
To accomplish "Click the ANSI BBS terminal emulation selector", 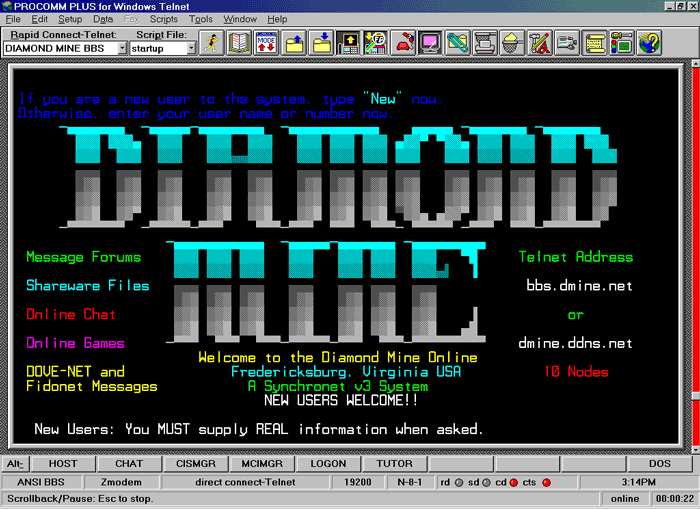I will point(40,483).
